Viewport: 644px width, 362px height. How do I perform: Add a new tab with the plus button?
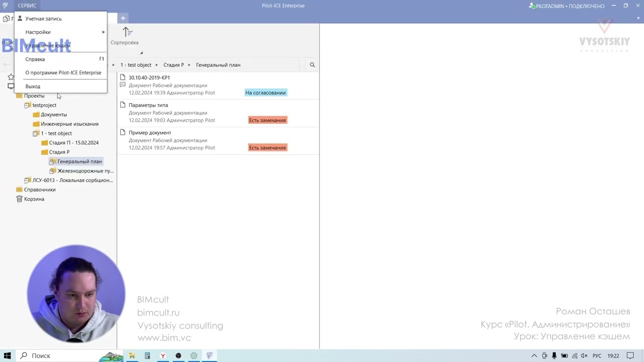[123, 19]
